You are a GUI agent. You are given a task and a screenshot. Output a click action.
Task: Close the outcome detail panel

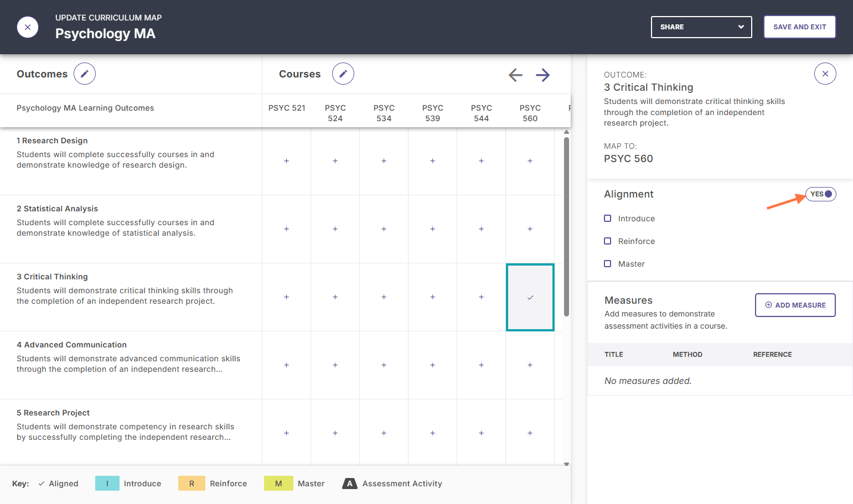click(825, 74)
